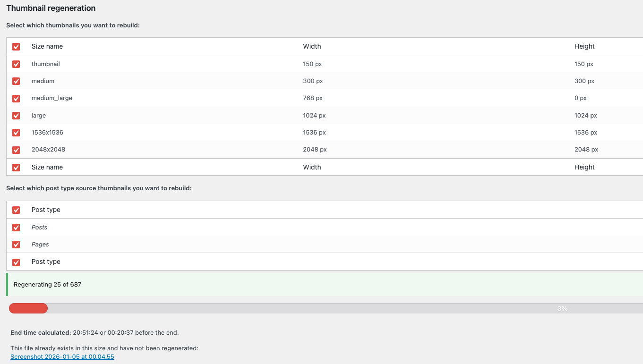Uncheck the thumbnail size checkbox
Screen dimensions: 643x364
click(16, 64)
